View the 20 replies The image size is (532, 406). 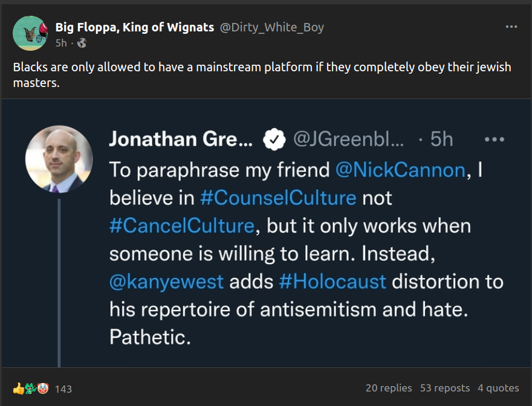coord(389,388)
